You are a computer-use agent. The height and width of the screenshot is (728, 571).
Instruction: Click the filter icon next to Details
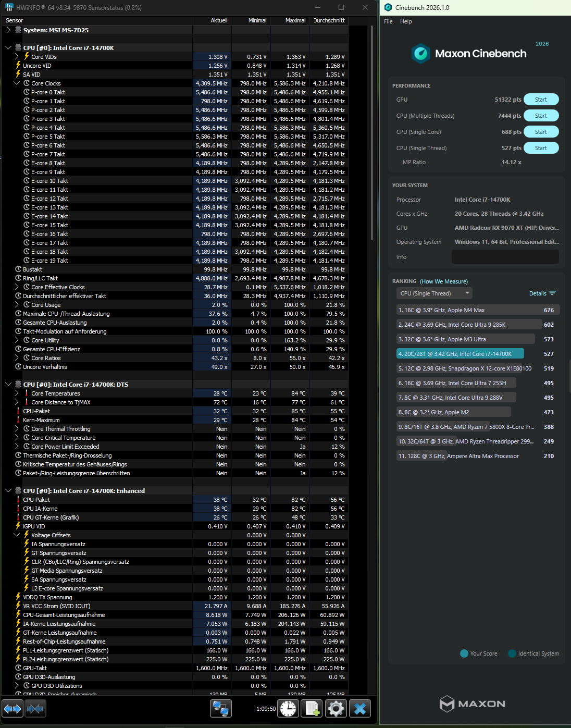pos(554,293)
